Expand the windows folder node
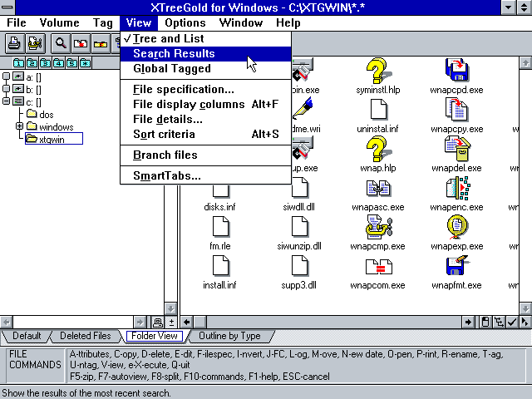The image size is (532, 399). click(20, 126)
